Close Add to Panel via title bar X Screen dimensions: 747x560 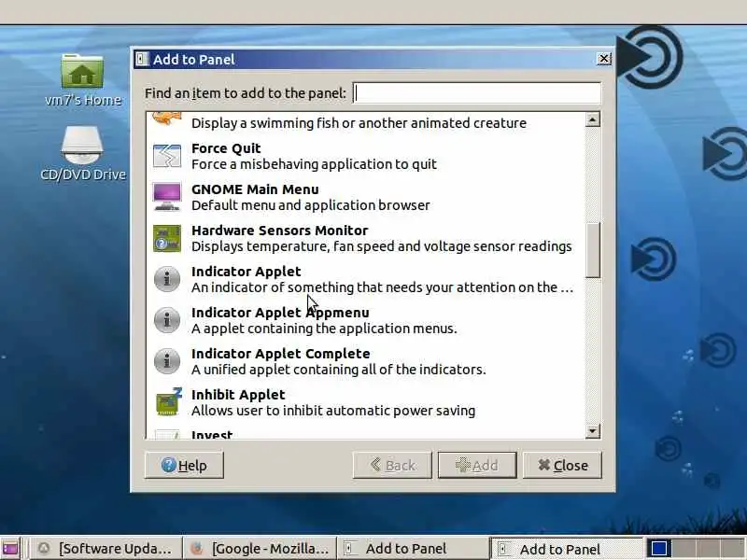603,59
